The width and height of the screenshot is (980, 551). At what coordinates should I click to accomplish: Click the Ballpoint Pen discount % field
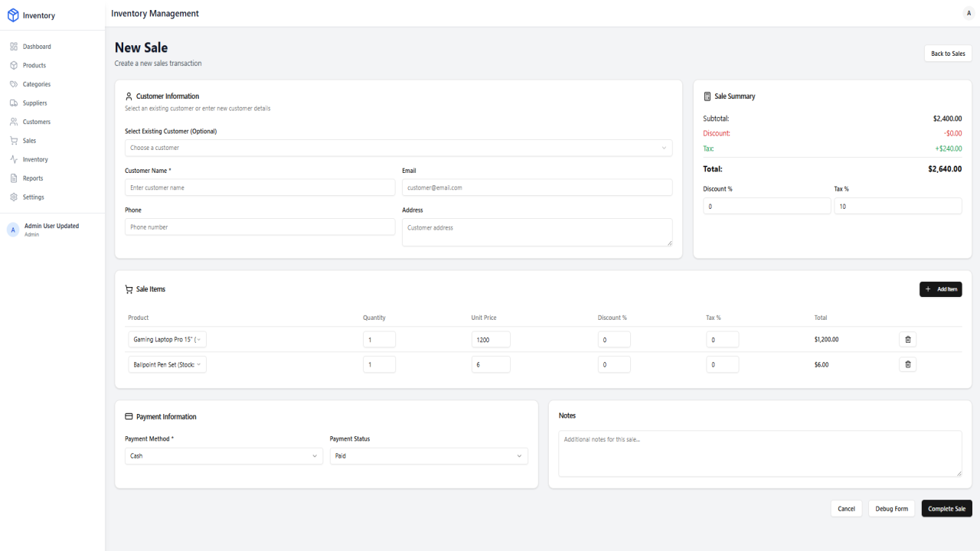pyautogui.click(x=614, y=364)
